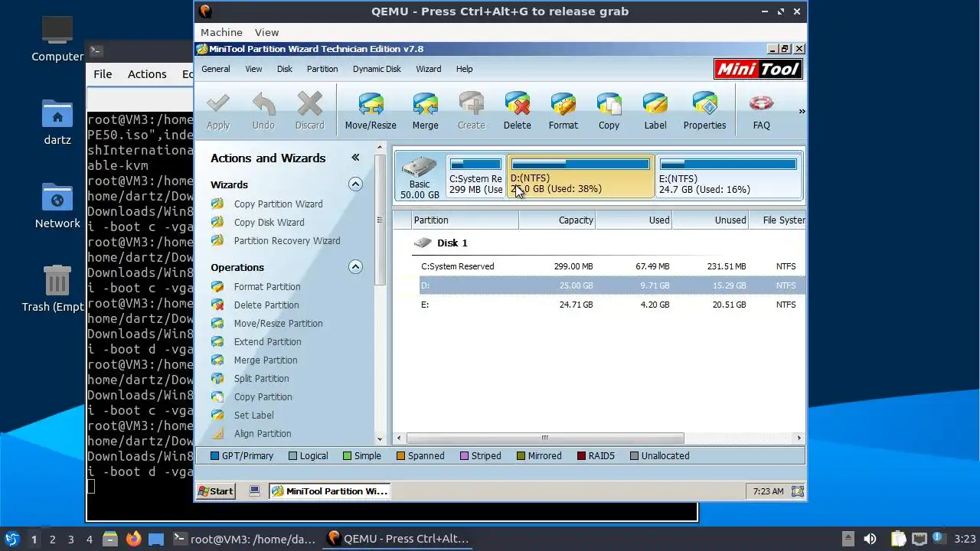Open QEMU Machine menu
Viewport: 980px width, 551px height.
221,32
